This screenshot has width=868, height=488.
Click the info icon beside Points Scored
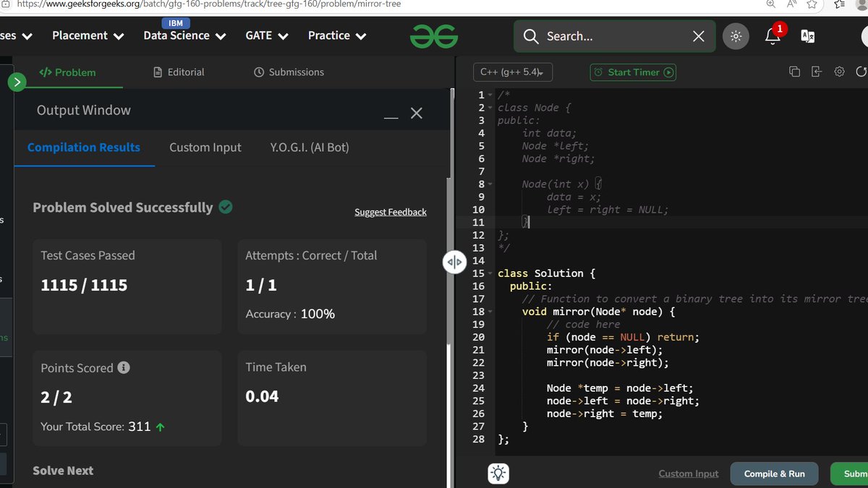coord(124,367)
